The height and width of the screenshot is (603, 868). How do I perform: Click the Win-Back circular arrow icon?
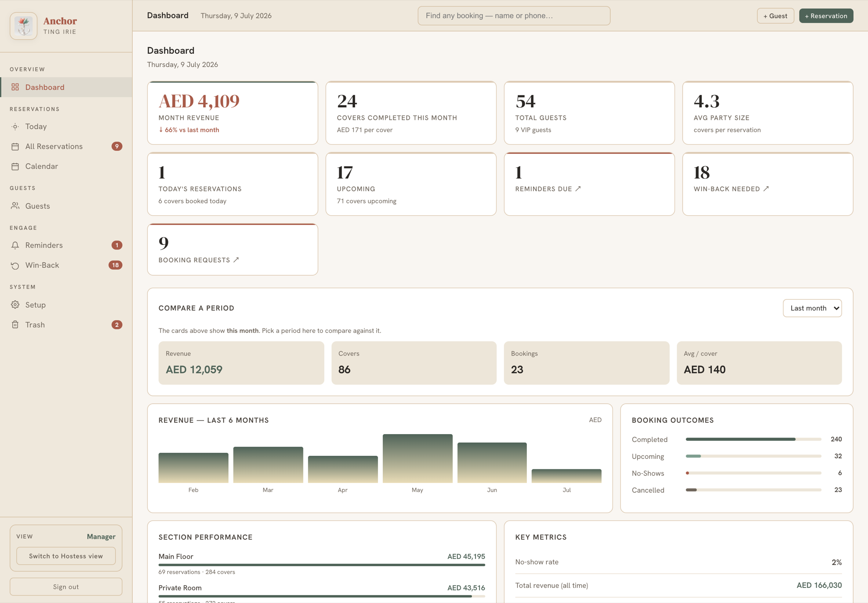coord(15,265)
